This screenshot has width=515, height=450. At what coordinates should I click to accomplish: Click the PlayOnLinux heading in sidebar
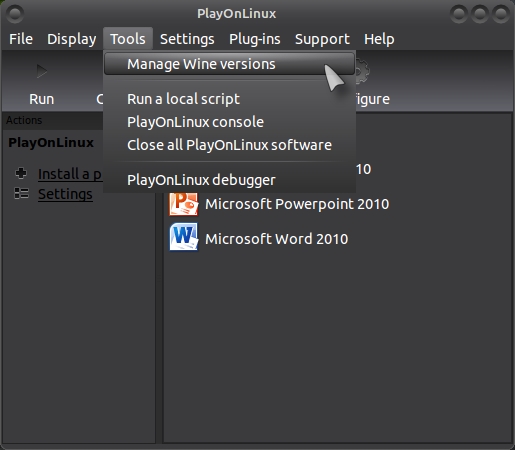(51, 143)
